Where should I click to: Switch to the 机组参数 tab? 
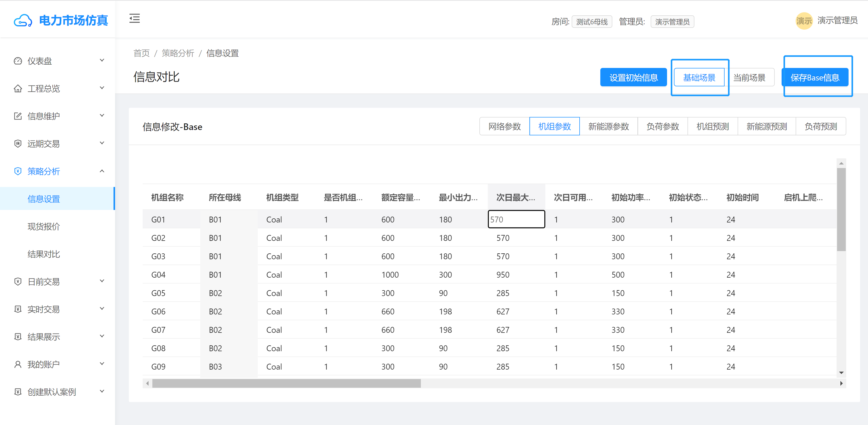point(554,126)
